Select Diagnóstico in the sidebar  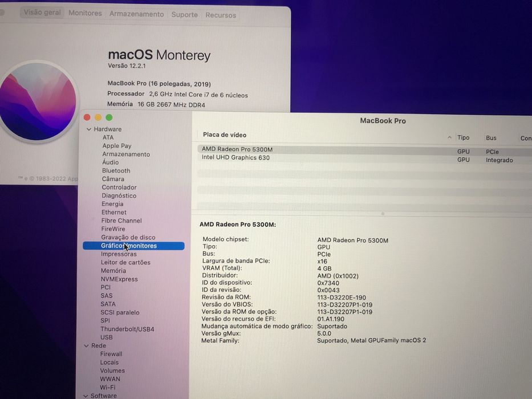click(119, 196)
